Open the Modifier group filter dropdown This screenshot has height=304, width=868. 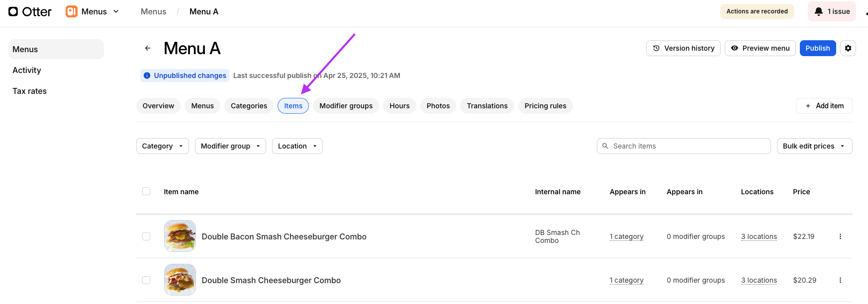click(x=230, y=146)
